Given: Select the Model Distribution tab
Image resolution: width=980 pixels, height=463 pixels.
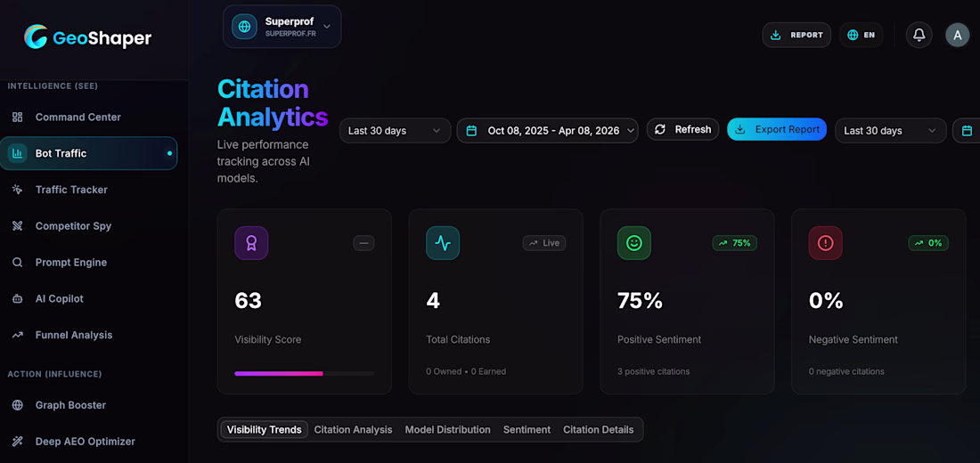Looking at the screenshot, I should 447,429.
